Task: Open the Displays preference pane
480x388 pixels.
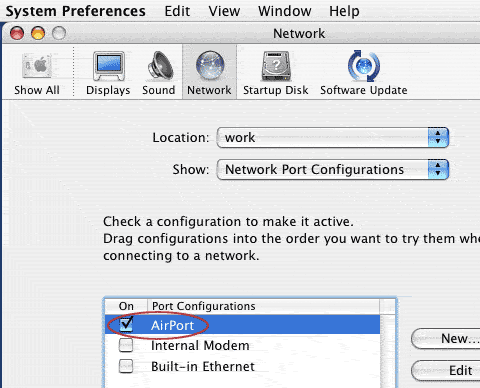Action: tap(108, 74)
